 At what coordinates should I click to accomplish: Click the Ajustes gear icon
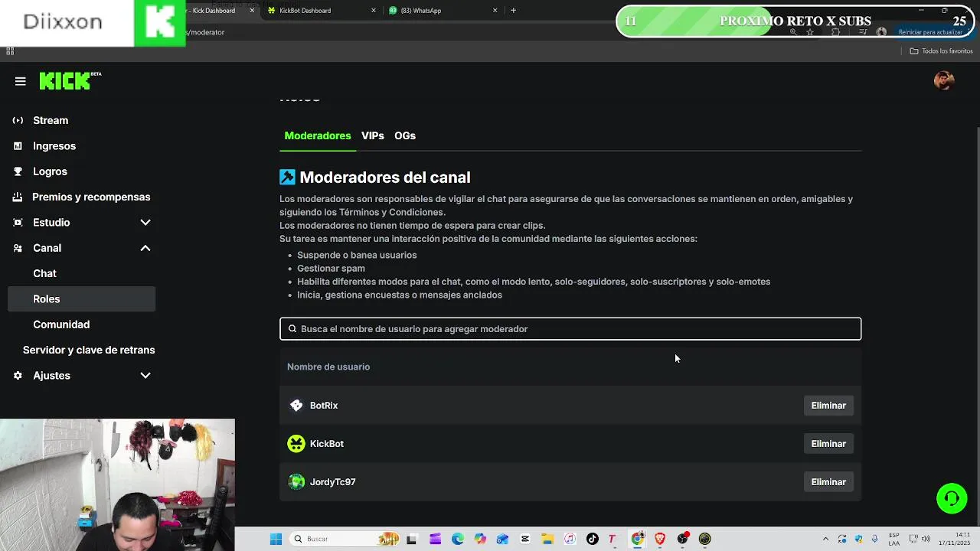(18, 376)
